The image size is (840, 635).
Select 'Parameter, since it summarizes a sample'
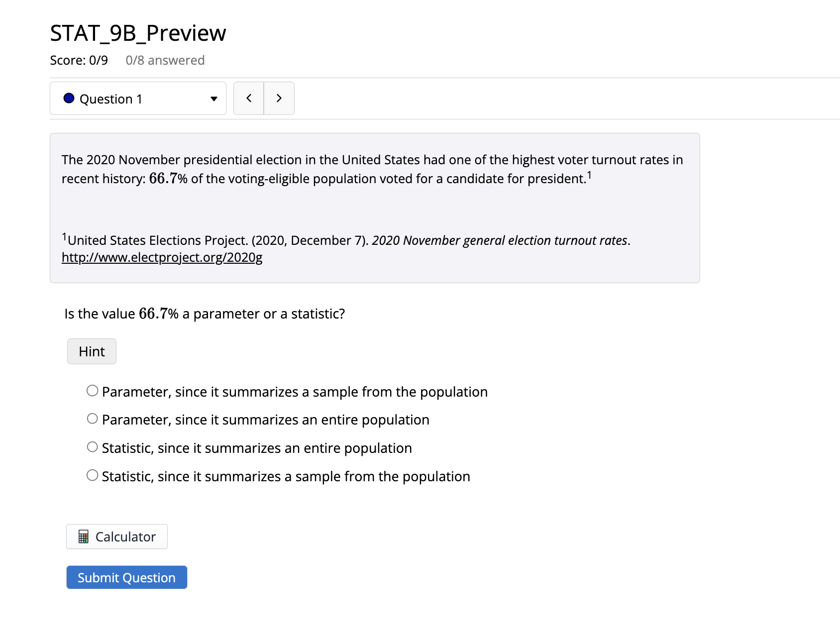[93, 391]
